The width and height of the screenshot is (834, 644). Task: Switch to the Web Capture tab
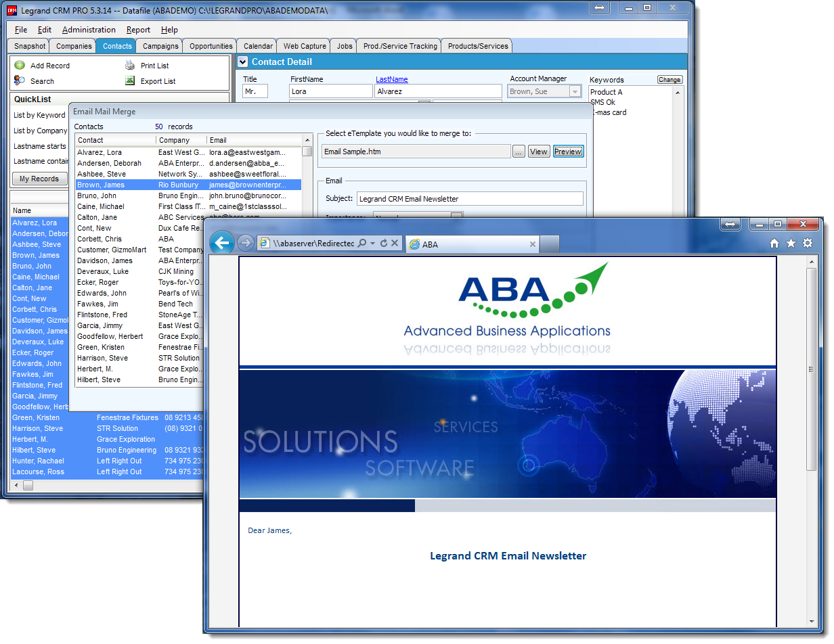(305, 46)
